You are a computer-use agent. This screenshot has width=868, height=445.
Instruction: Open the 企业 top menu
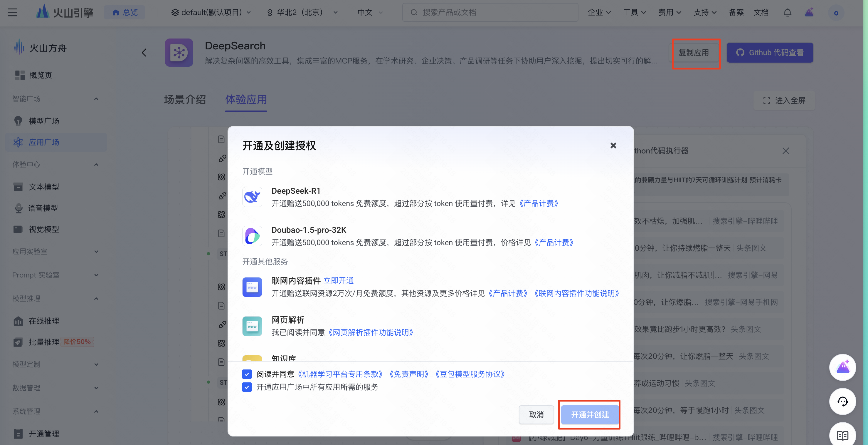(599, 12)
